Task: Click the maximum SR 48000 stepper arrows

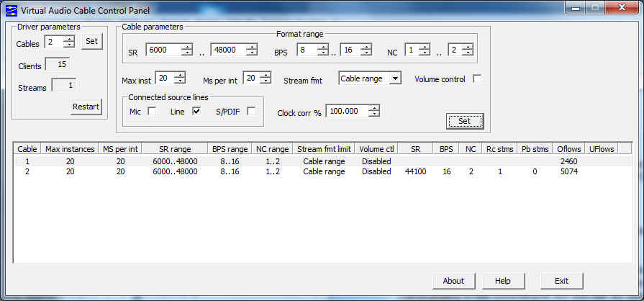Action: coord(252,50)
